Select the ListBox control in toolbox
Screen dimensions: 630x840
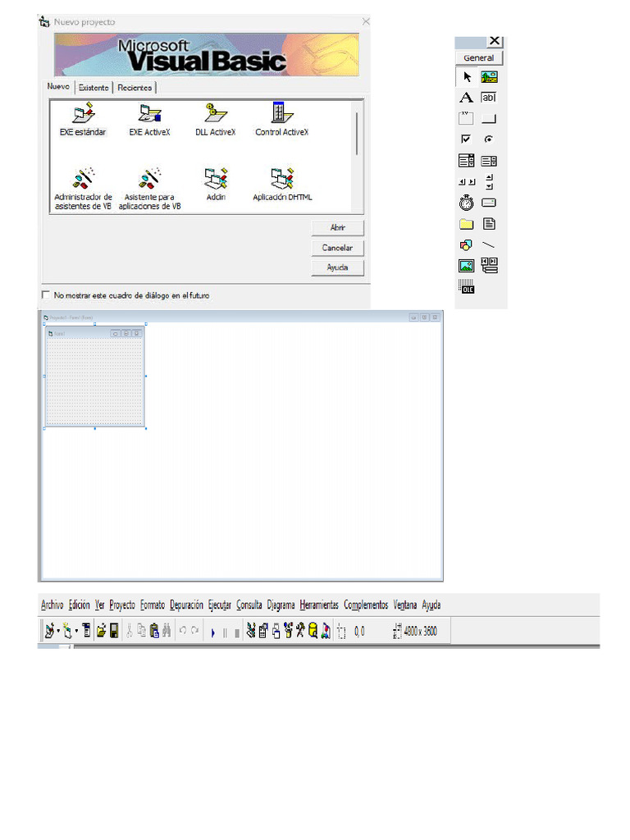coord(489,161)
